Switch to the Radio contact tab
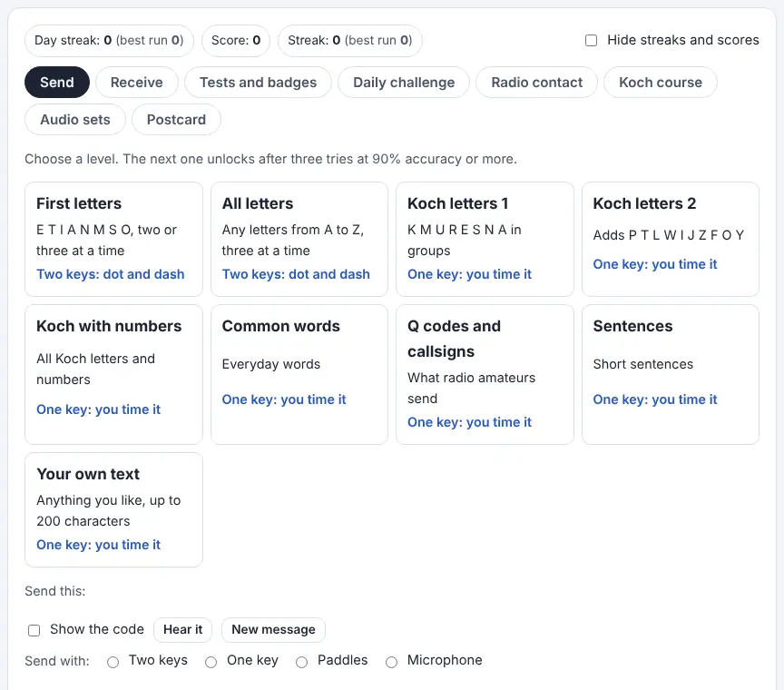The width and height of the screenshot is (784, 690). coord(536,82)
